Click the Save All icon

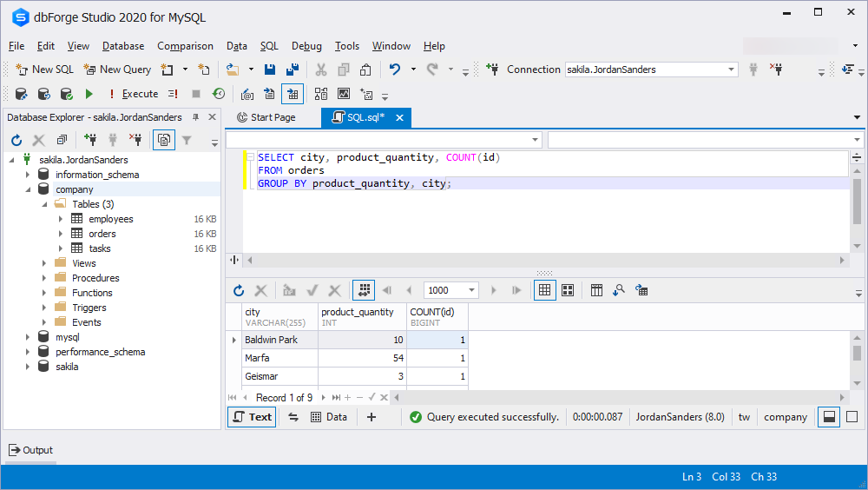pos(293,70)
